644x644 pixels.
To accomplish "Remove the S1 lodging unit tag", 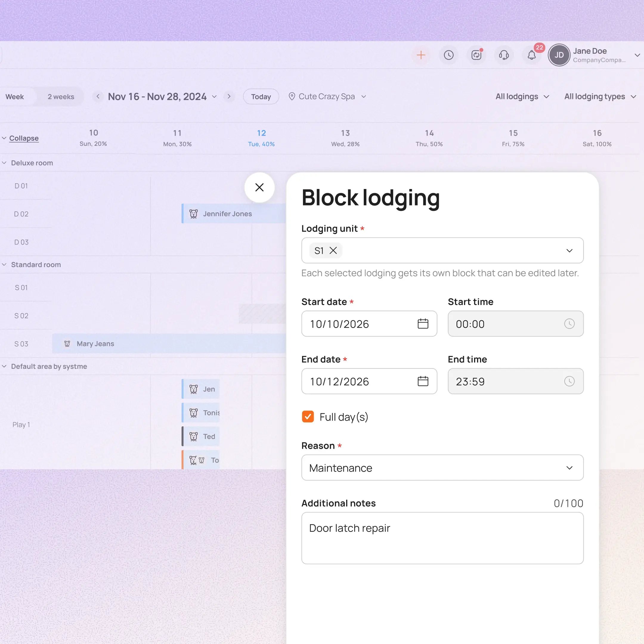I will point(333,251).
